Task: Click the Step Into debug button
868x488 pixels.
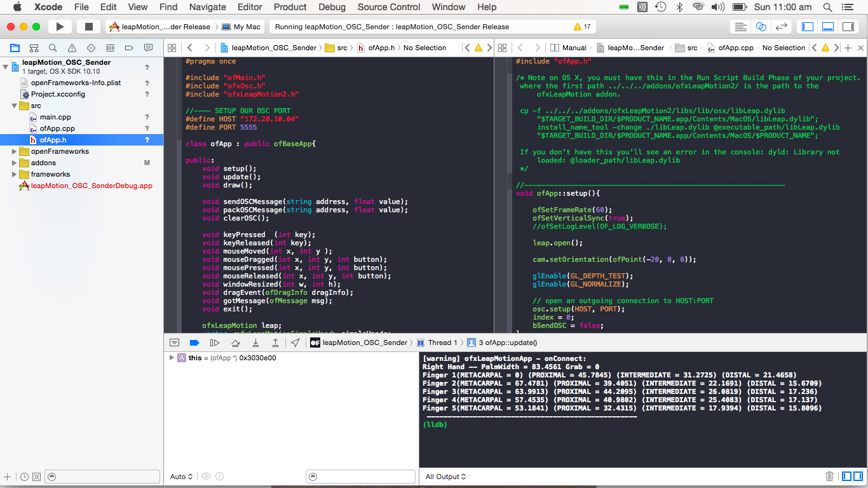Action: coord(255,342)
